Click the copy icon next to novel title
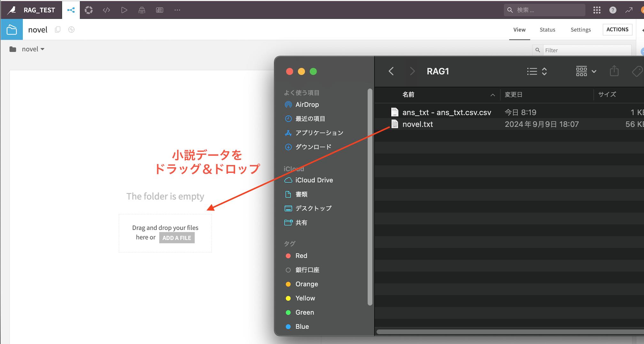 pyautogui.click(x=58, y=30)
